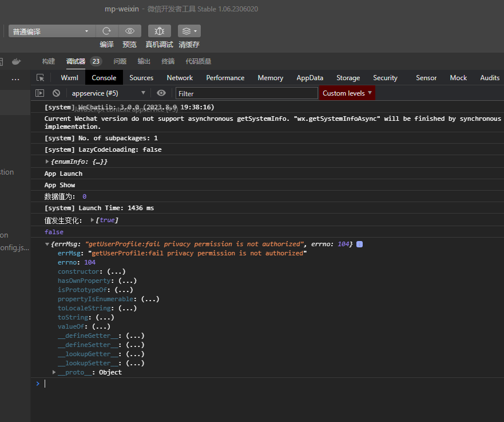Open the appservice (#5) context dropdown
The image size is (504, 422).
[108, 93]
